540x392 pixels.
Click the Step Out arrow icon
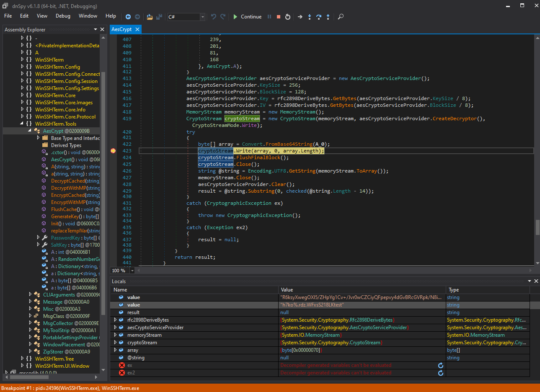tap(328, 17)
